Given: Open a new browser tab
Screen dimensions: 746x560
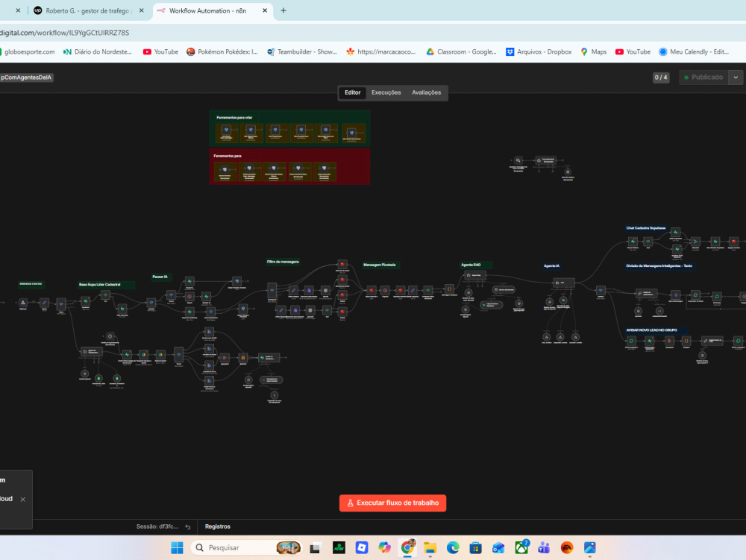Looking at the screenshot, I should (283, 10).
